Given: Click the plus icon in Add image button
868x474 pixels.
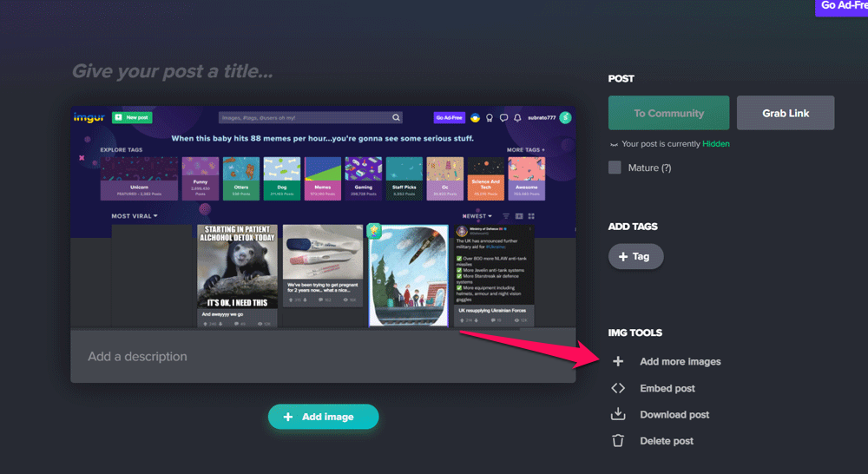Looking at the screenshot, I should pyautogui.click(x=288, y=417).
